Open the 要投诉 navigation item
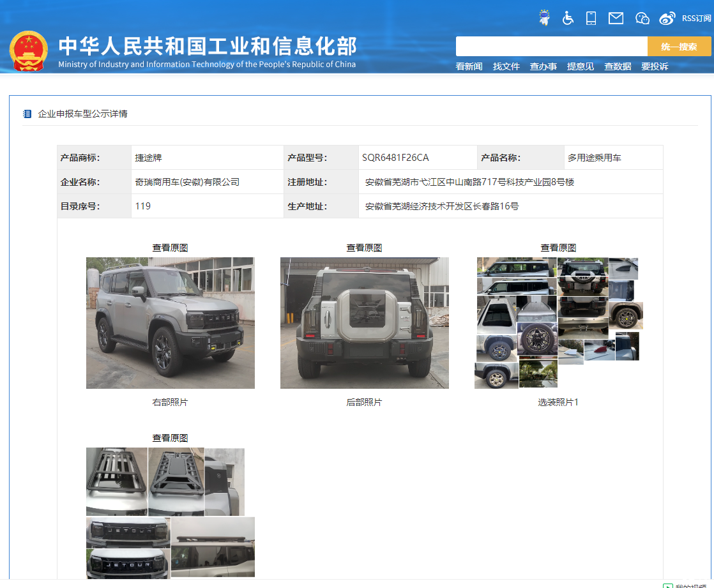714x588 pixels. [x=655, y=66]
